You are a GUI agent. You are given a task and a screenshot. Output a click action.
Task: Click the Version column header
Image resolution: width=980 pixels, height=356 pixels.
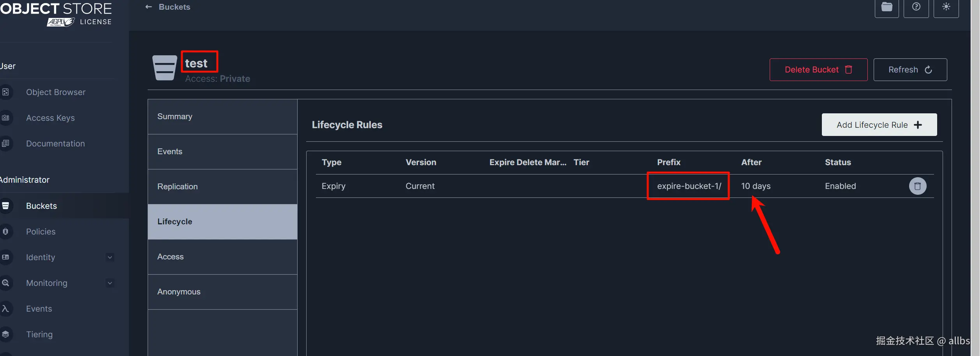[421, 162]
